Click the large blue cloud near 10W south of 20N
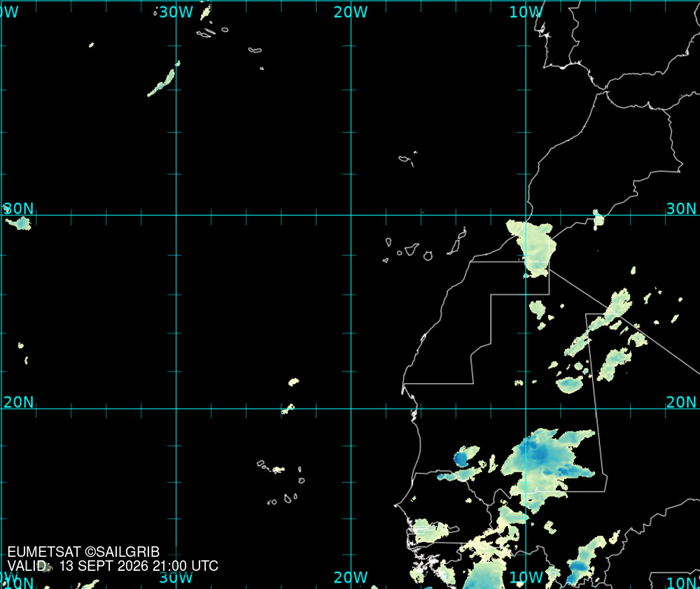 (x=549, y=469)
